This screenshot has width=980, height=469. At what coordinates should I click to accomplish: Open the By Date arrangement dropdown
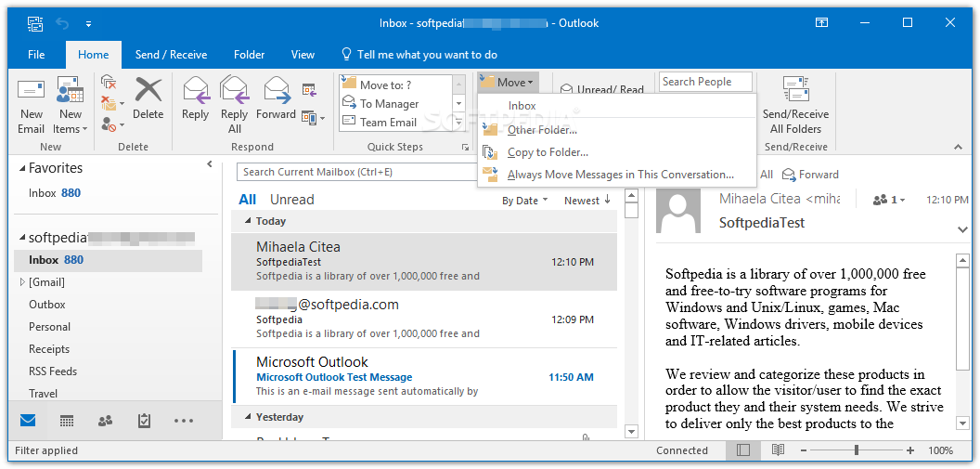(x=524, y=201)
